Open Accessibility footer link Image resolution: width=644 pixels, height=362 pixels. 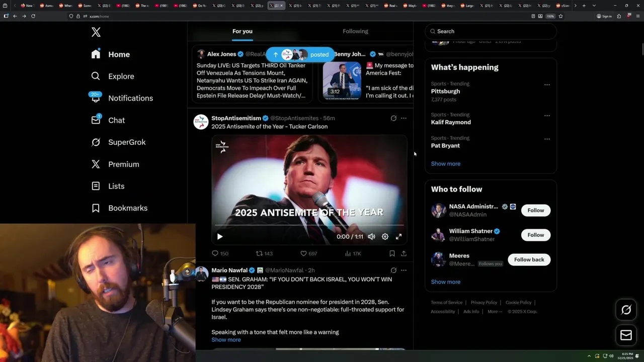point(443,311)
